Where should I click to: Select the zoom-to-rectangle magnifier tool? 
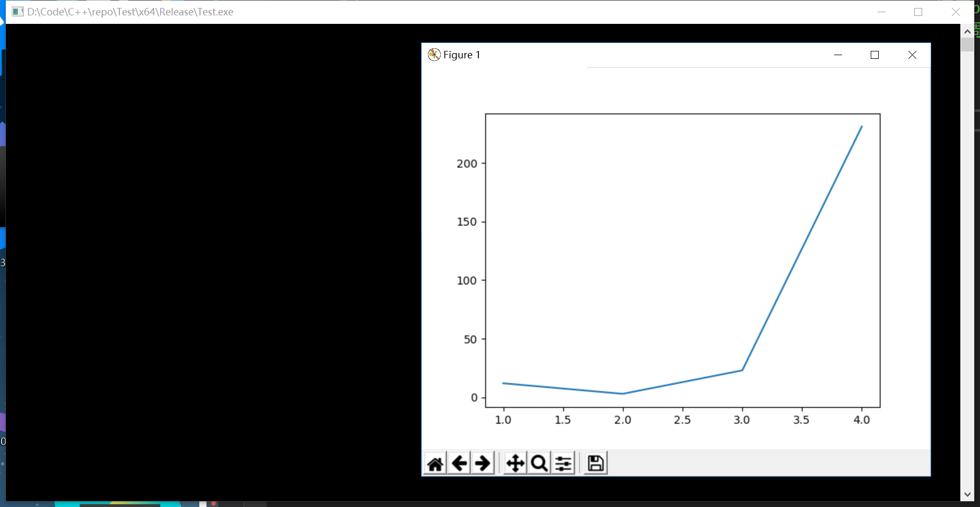[539, 462]
